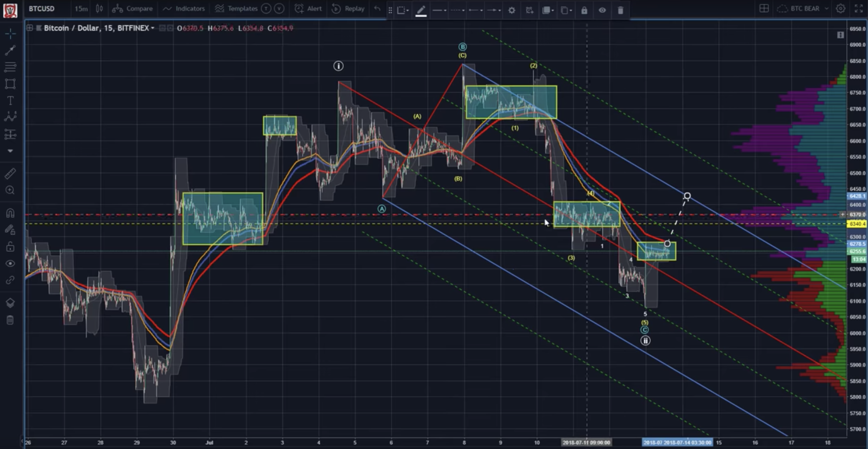Open the 15m interval selector
The width and height of the screenshot is (868, 449).
(81, 9)
